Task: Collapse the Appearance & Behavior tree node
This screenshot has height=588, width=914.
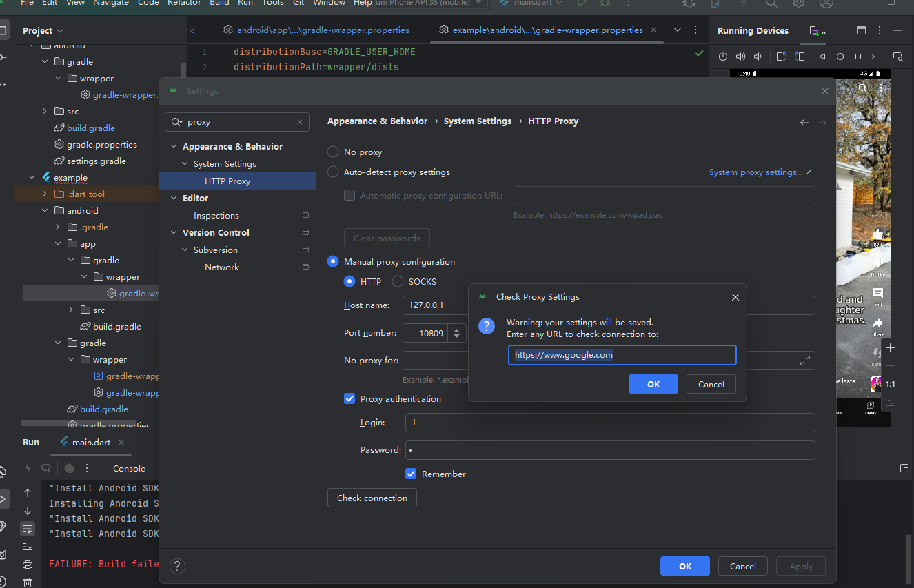Action: coord(173,146)
